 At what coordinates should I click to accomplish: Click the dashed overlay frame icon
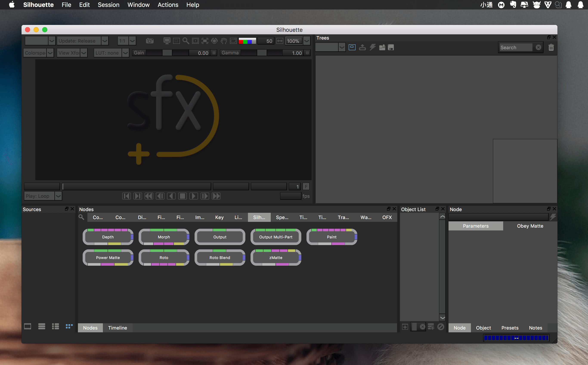click(233, 41)
